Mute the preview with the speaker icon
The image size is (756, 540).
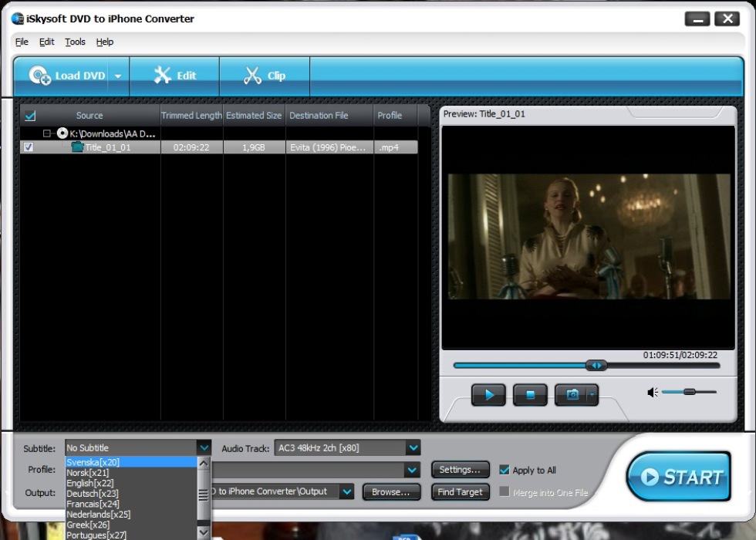tap(653, 392)
